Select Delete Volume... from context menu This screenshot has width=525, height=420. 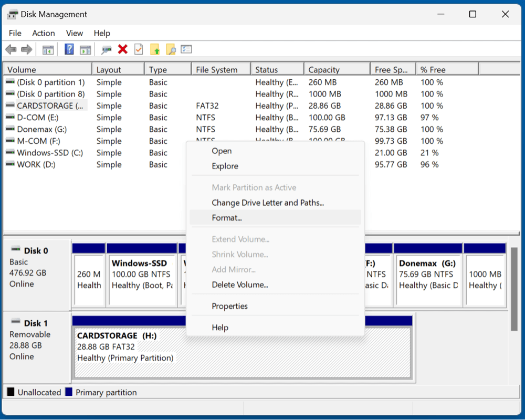coord(240,285)
